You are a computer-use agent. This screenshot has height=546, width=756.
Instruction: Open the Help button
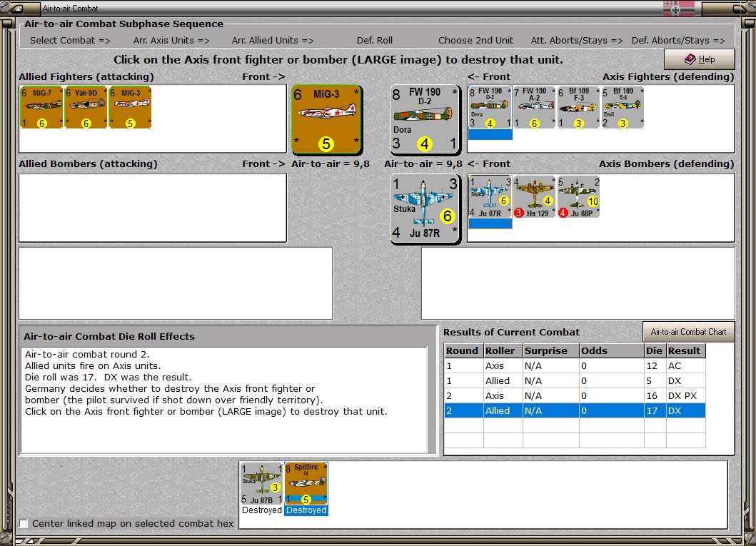700,59
